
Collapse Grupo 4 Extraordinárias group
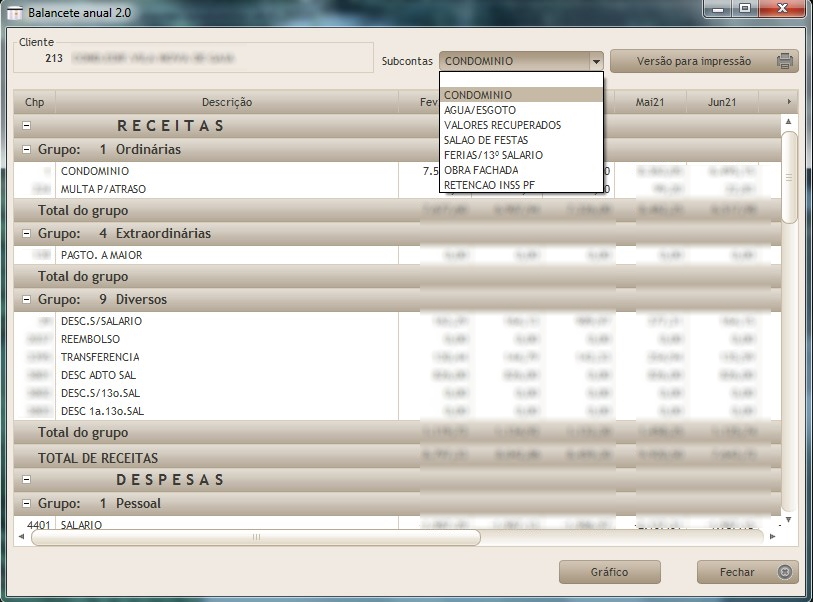[26, 233]
